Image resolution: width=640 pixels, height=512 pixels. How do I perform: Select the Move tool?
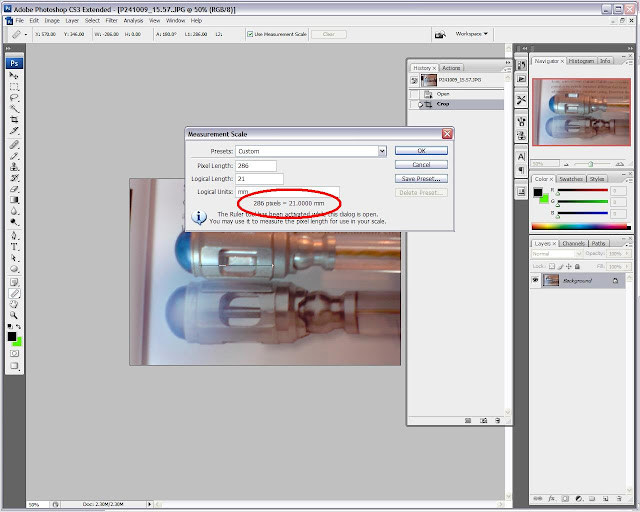[14, 76]
